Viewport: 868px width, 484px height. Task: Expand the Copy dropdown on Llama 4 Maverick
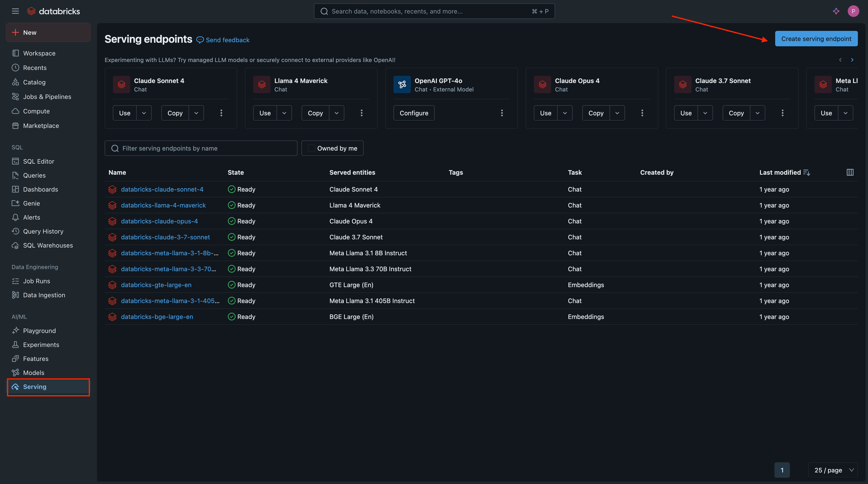point(336,113)
